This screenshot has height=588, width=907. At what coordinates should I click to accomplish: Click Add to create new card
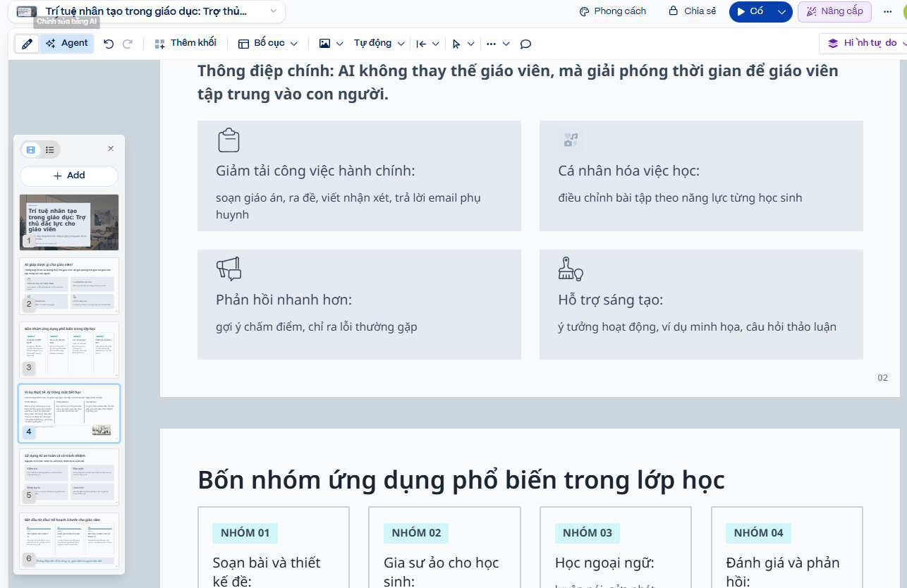(x=69, y=176)
